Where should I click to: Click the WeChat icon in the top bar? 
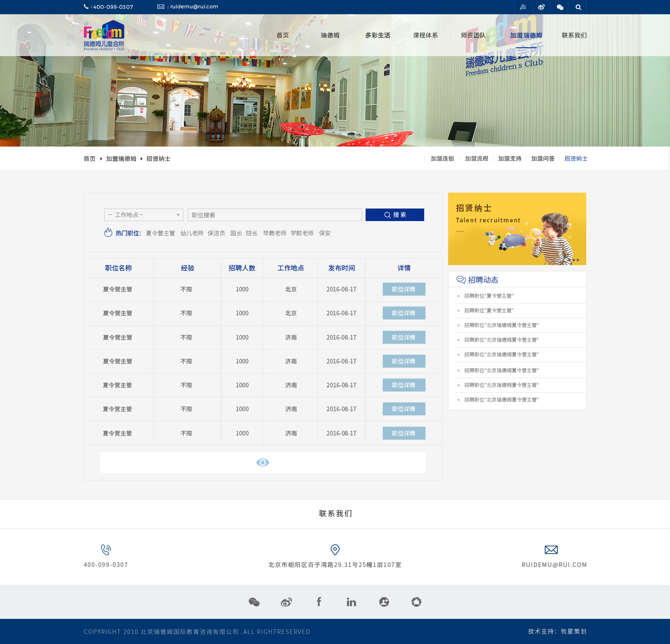point(559,7)
